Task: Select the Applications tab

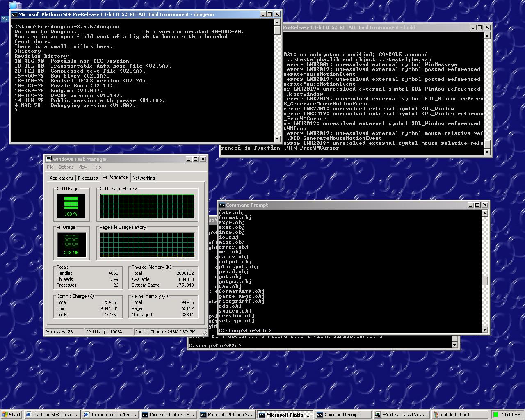Action: pos(61,178)
